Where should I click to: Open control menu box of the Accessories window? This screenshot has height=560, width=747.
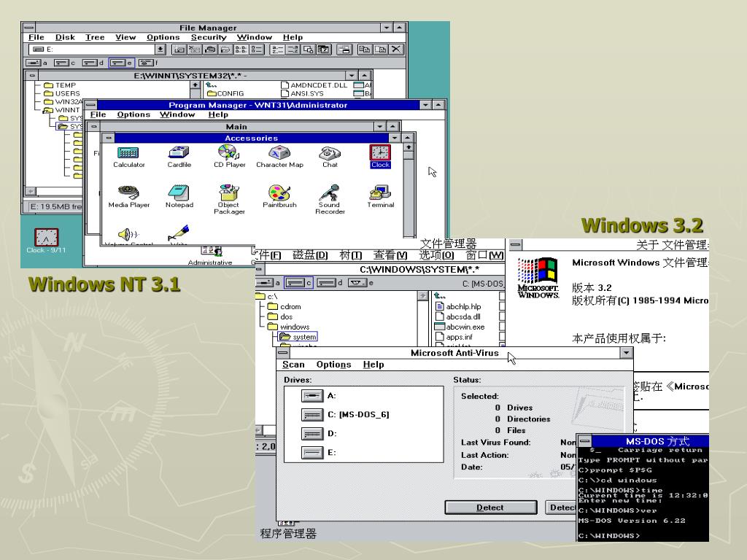click(x=109, y=138)
